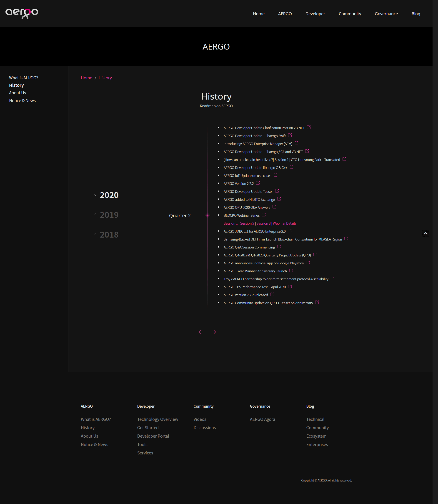Click the scroll-to-top arrow button
This screenshot has height=504, width=438.
coord(425,233)
